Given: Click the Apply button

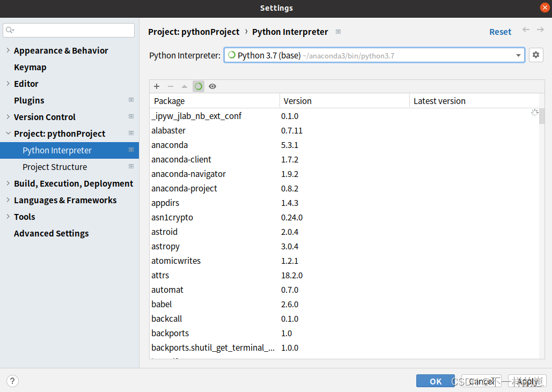Looking at the screenshot, I should (527, 381).
